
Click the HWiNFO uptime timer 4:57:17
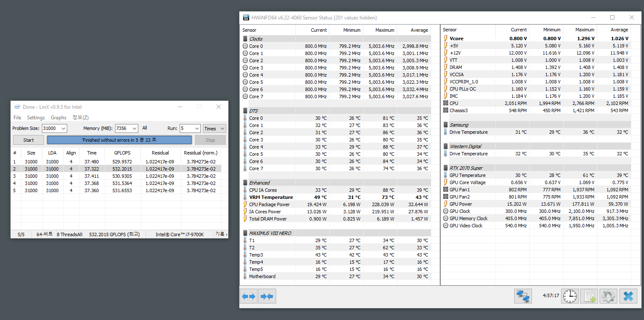(551, 296)
